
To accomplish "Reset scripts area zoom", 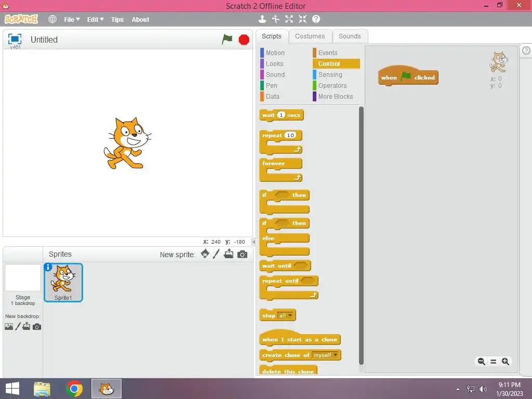I will coord(494,362).
